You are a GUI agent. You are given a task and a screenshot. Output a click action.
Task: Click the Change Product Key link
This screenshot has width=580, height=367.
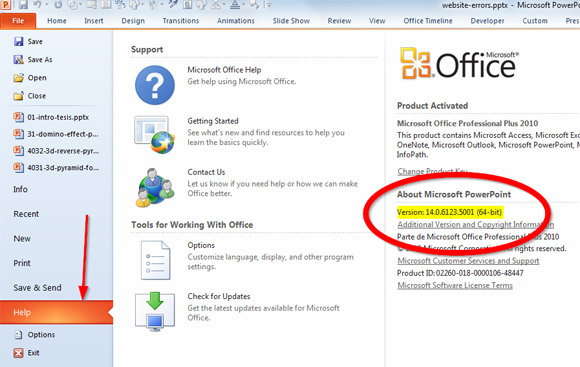pos(432,172)
